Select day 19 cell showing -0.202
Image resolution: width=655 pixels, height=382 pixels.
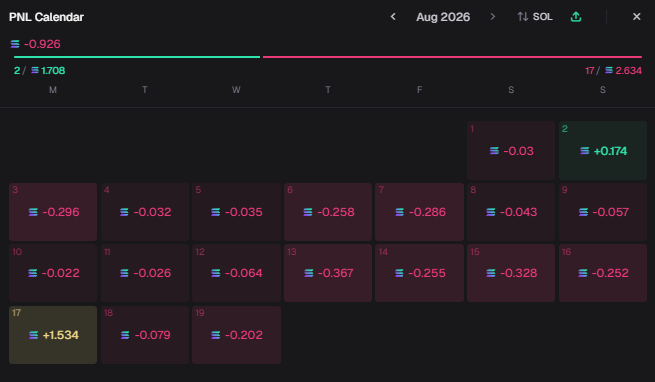click(236, 335)
